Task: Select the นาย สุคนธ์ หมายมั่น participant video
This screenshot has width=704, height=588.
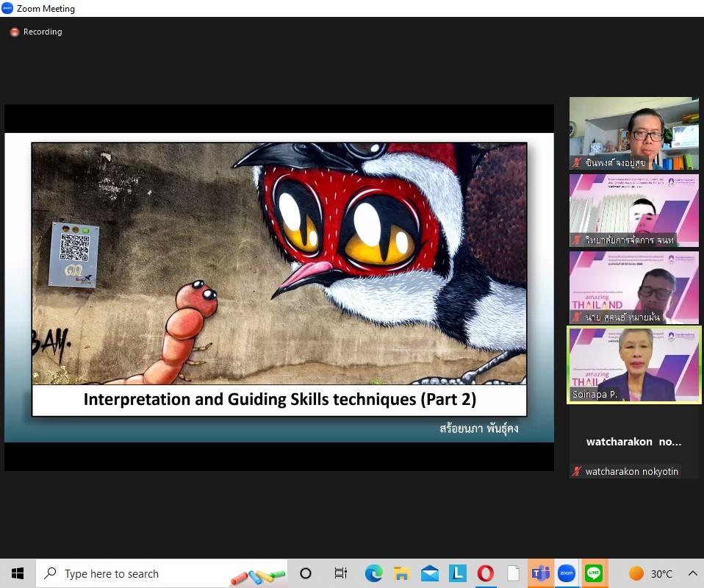Action: coord(634,287)
